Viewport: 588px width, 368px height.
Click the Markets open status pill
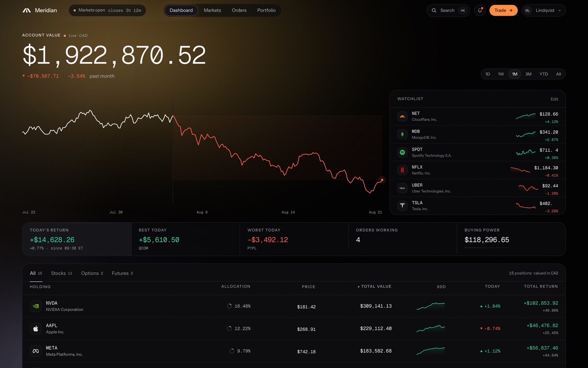tap(107, 10)
